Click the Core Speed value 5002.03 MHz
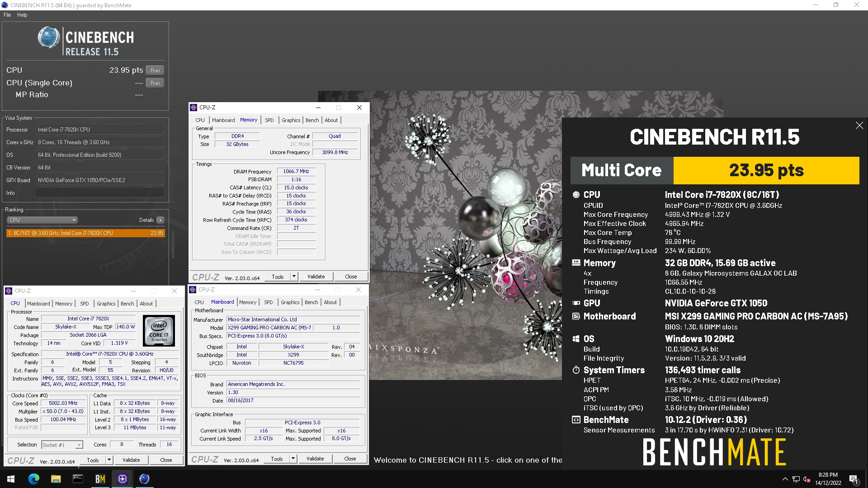 pyautogui.click(x=63, y=404)
